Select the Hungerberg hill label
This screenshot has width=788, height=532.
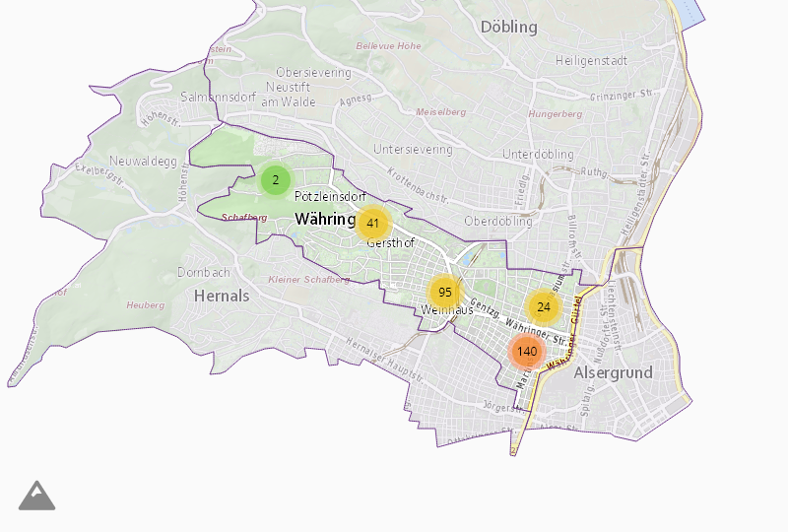(x=555, y=114)
